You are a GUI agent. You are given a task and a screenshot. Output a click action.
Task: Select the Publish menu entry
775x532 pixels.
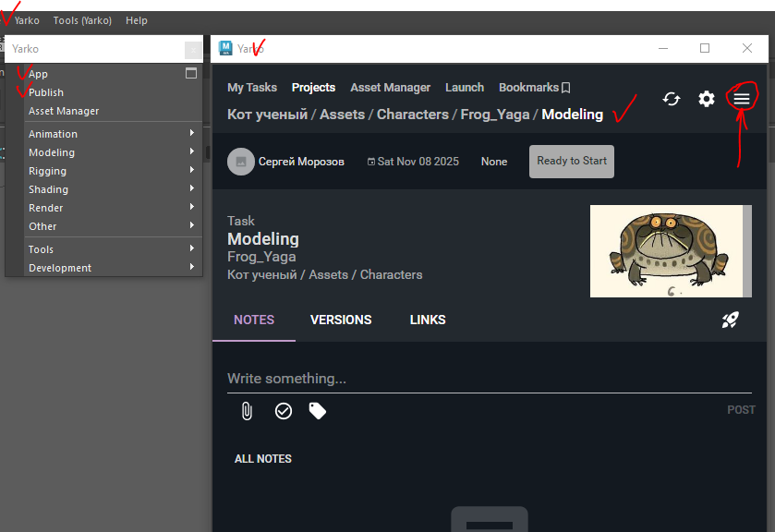46,92
